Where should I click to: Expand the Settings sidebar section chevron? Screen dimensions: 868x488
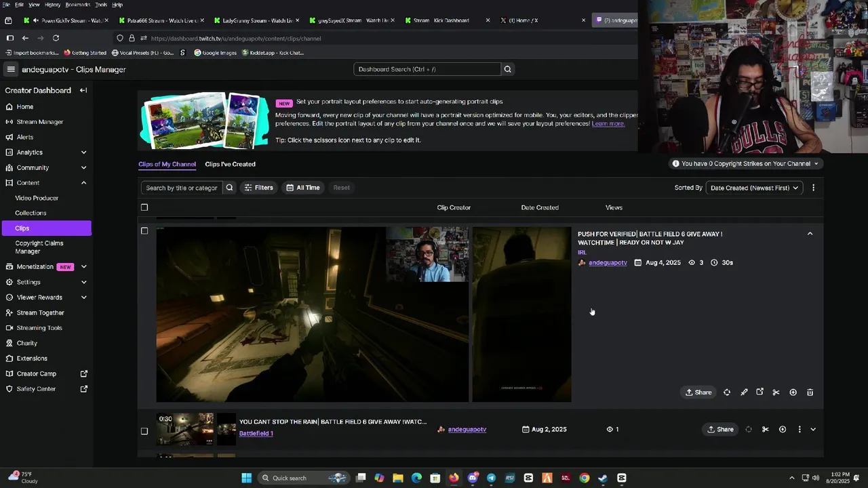coord(83,282)
